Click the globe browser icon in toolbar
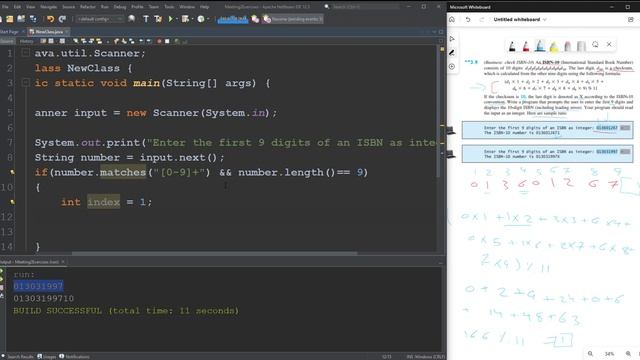This screenshot has height=360, width=640. pyautogui.click(x=131, y=19)
